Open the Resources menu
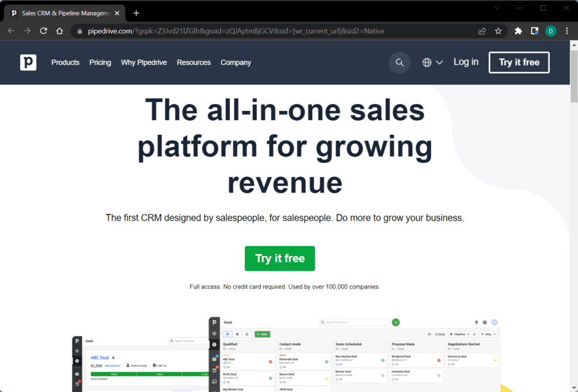The height and width of the screenshot is (392, 578). point(193,63)
